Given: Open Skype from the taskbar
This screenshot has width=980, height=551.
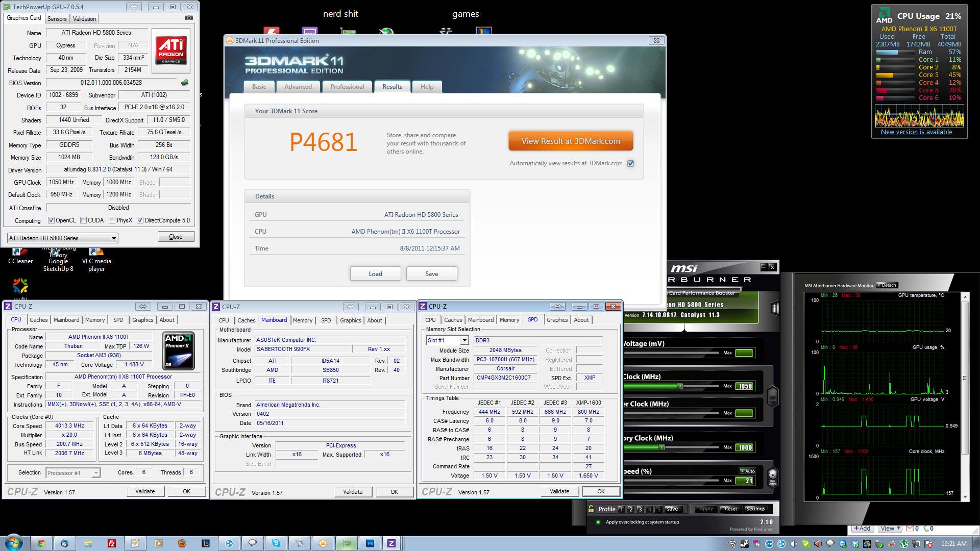Looking at the screenshot, I should 276,543.
